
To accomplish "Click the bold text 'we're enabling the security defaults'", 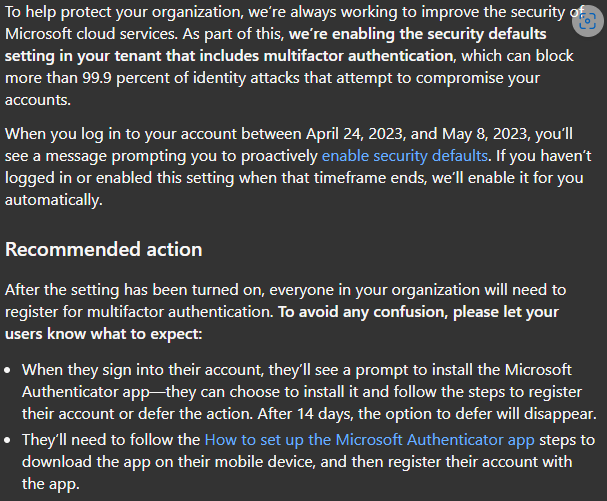I will tap(418, 34).
